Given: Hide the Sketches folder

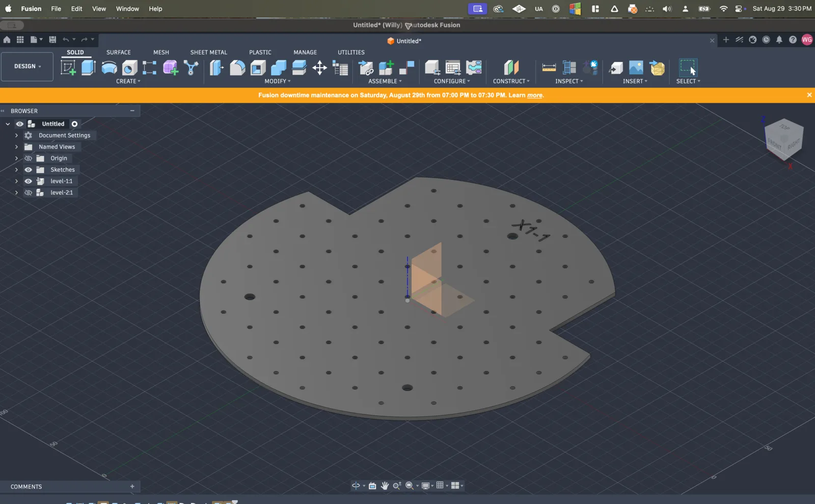Looking at the screenshot, I should (x=29, y=170).
